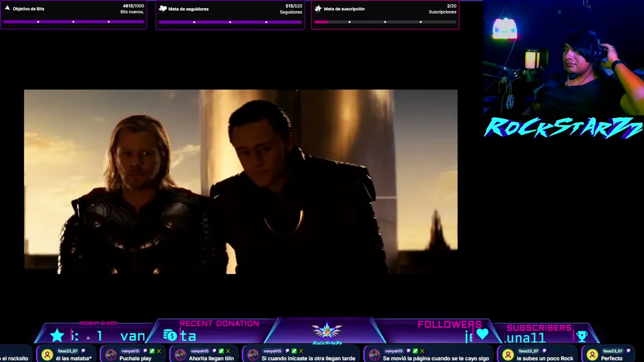Click vanyah15's avatar beside 'Puchale play'
The image size is (644, 362).
point(111,355)
